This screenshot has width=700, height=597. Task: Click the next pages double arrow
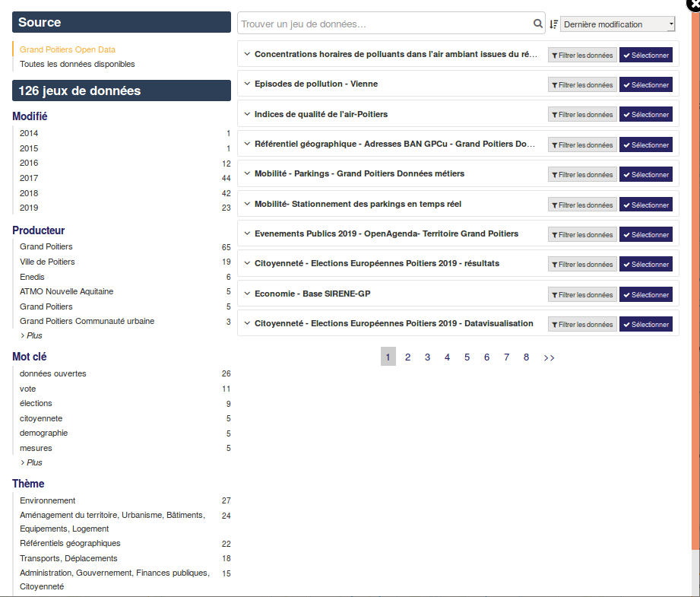[x=549, y=357]
